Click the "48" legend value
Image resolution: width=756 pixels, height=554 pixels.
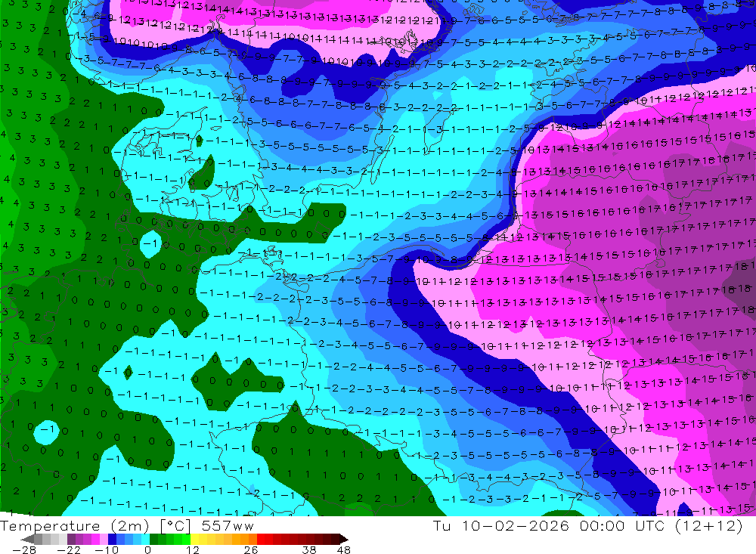(x=344, y=549)
